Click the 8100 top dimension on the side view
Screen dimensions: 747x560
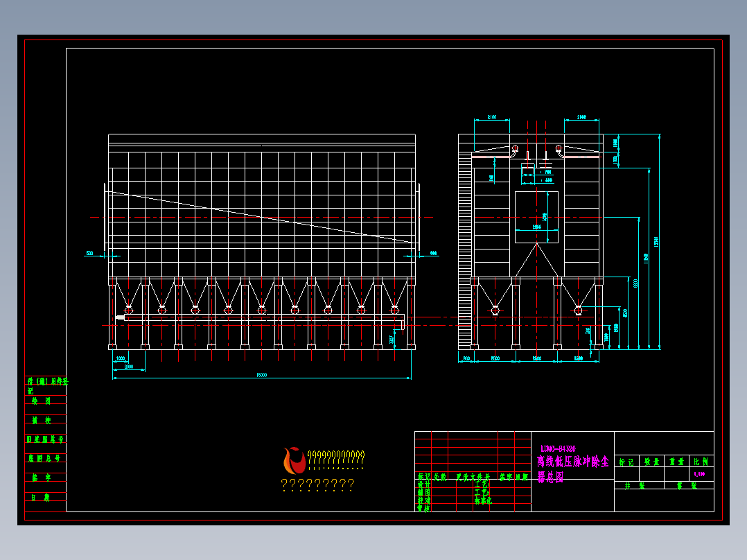[492, 116]
